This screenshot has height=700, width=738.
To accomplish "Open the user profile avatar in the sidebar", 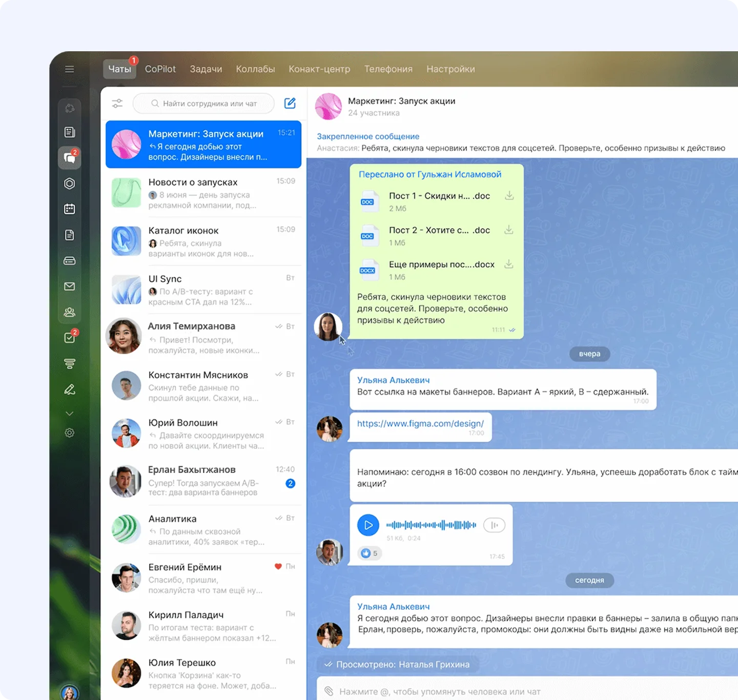I will [70, 692].
